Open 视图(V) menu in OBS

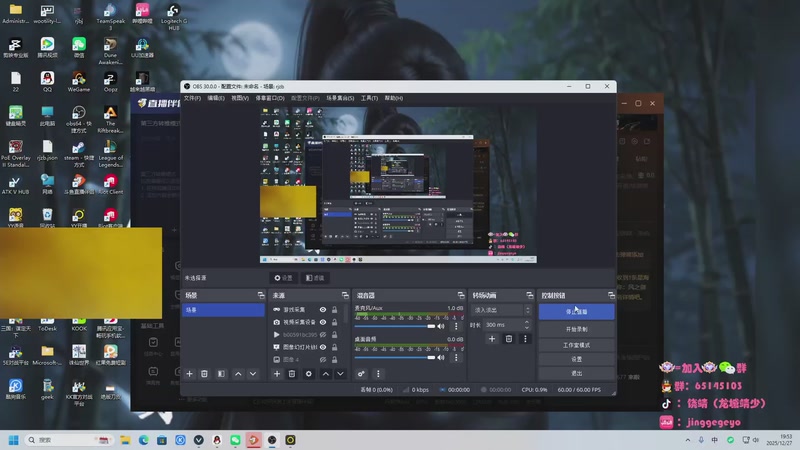tap(240, 98)
